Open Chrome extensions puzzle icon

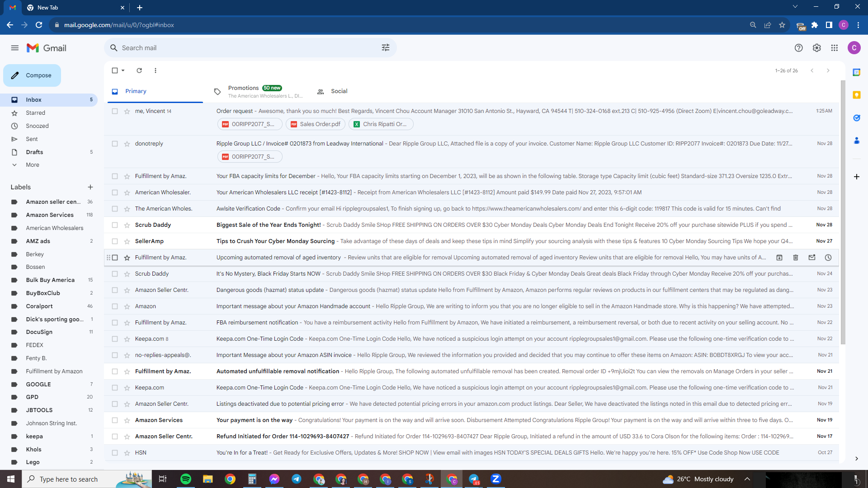[815, 25]
